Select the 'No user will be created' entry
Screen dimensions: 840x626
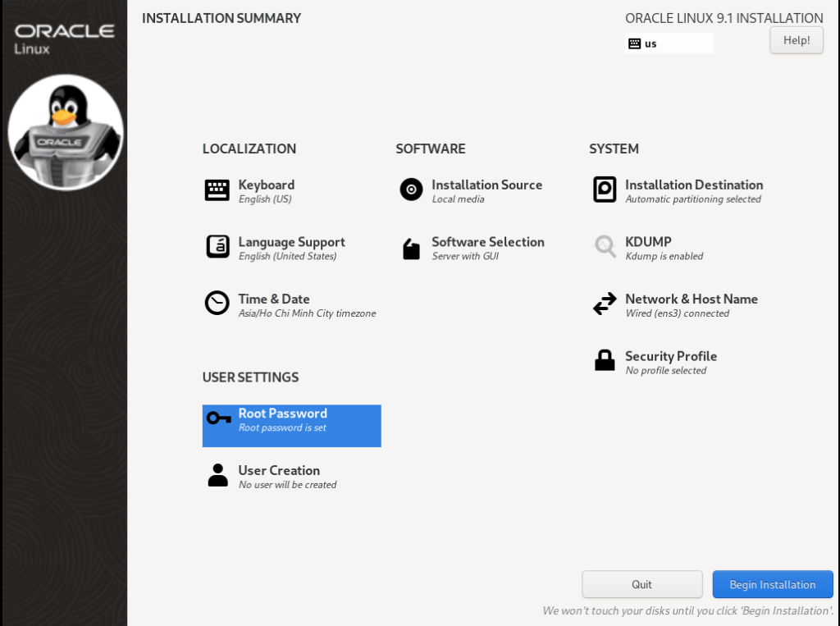tap(287, 485)
